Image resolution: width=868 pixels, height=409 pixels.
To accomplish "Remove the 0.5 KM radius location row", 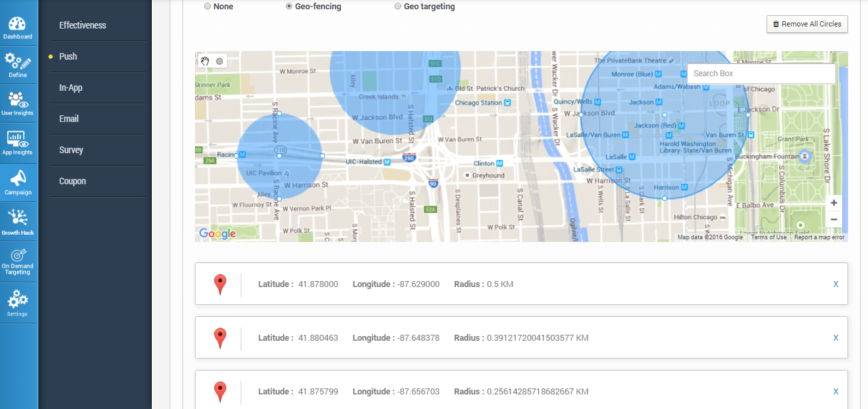I will click(x=836, y=284).
